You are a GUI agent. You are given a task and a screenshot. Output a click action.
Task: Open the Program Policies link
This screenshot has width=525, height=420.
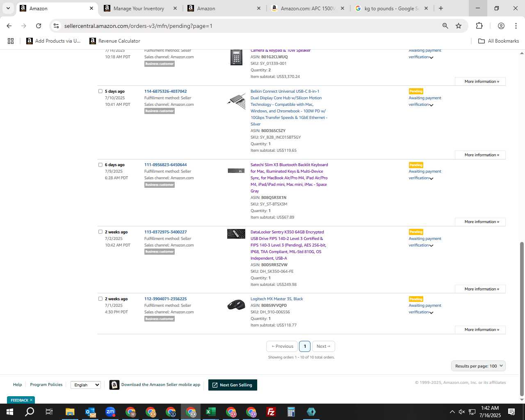click(46, 385)
